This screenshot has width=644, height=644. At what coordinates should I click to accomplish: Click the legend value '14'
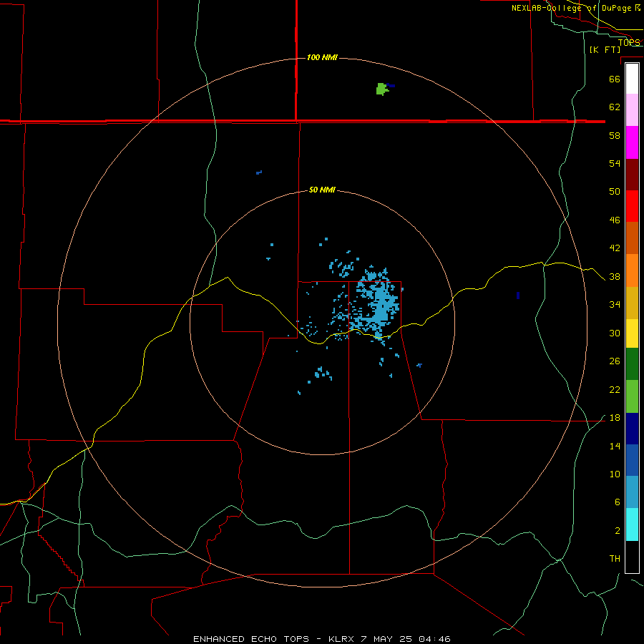(615, 446)
